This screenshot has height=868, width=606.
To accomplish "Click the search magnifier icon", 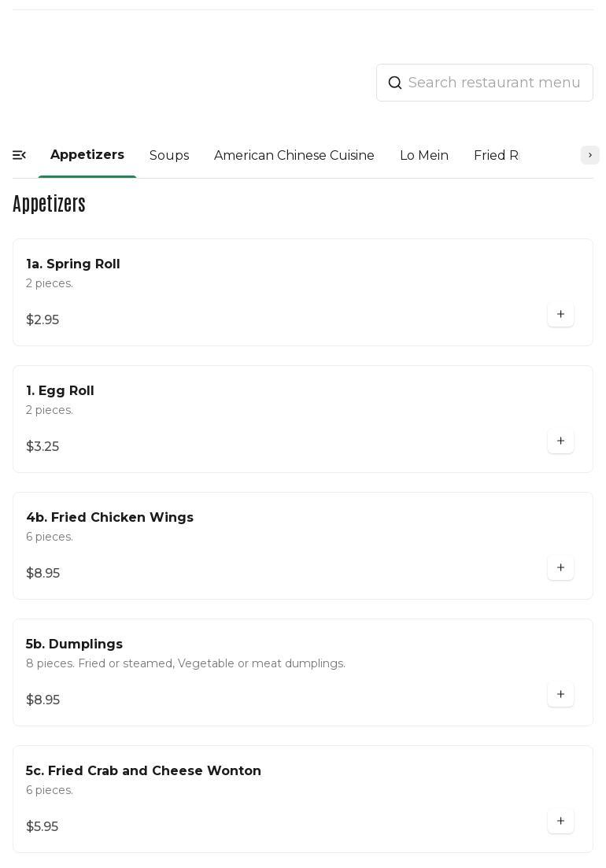I will (395, 83).
